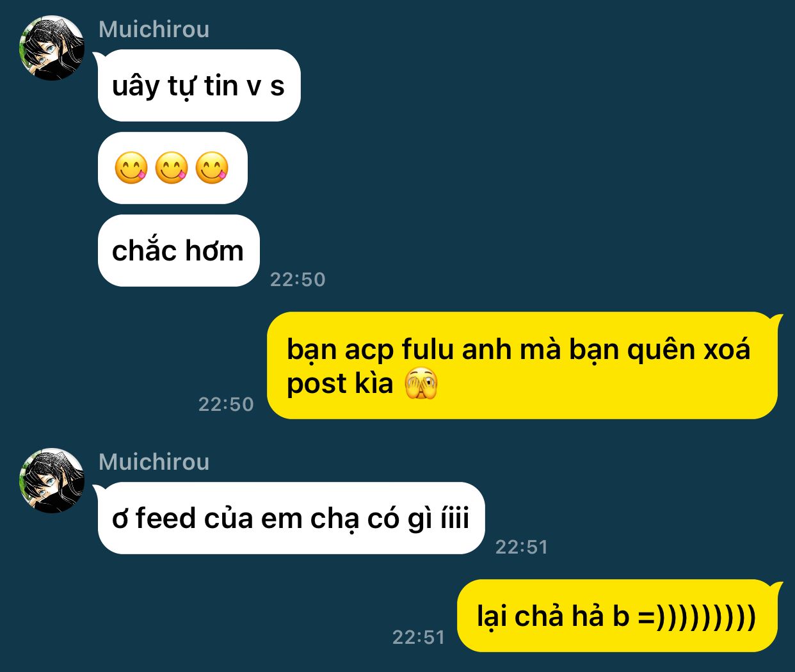The height and width of the screenshot is (672, 795).
Task: Tap the lower Muichirou sender name
Action: pyautogui.click(x=154, y=462)
